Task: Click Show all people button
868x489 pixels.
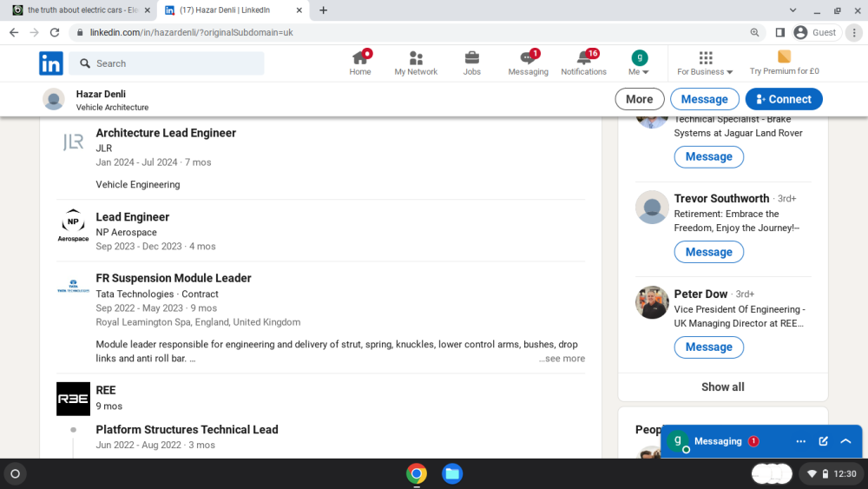Action: (722, 387)
